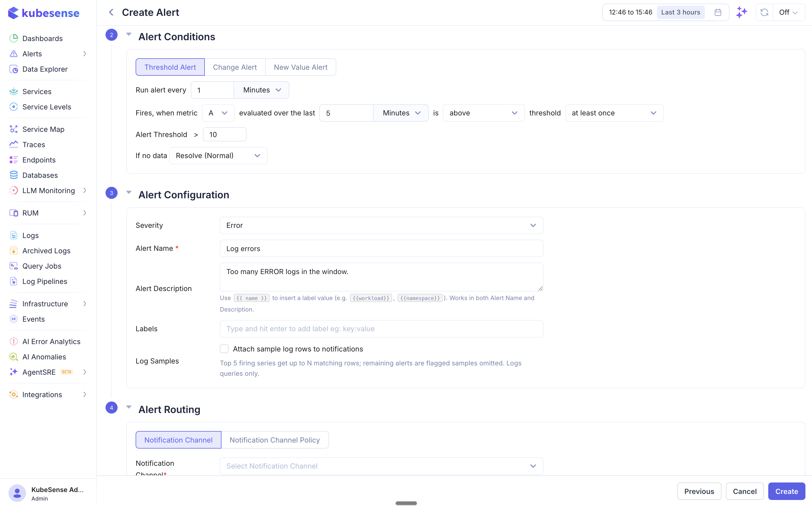Switch to the Change Alert tab
The height and width of the screenshot is (506, 812).
(235, 67)
